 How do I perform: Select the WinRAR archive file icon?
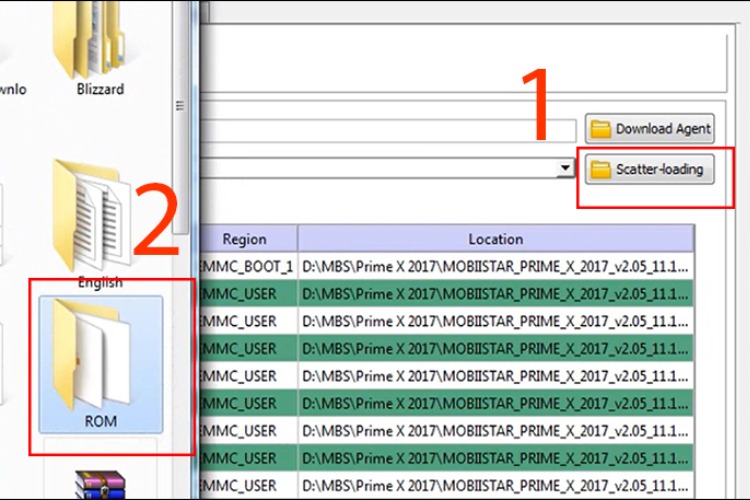pyautogui.click(x=101, y=482)
